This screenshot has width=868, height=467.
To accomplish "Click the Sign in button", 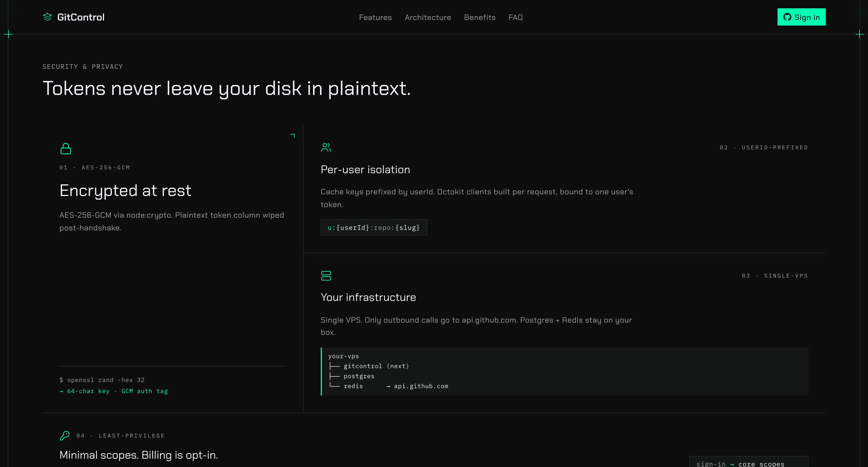I will [801, 17].
